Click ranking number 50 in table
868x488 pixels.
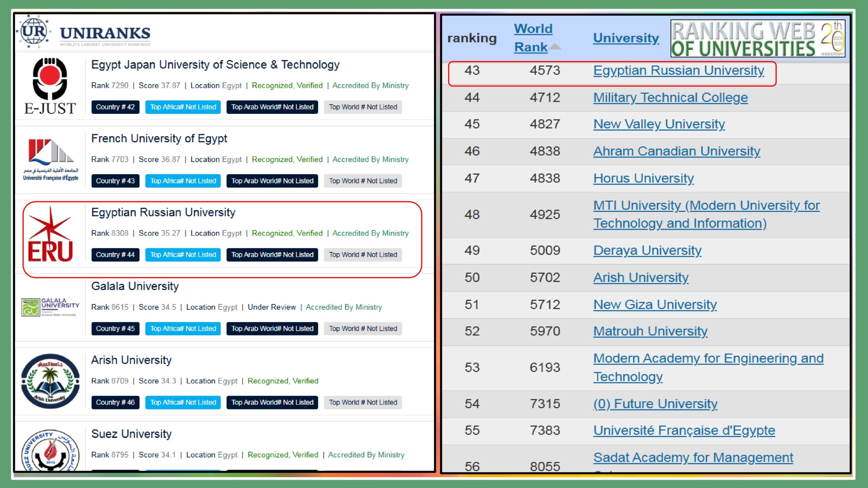click(472, 278)
